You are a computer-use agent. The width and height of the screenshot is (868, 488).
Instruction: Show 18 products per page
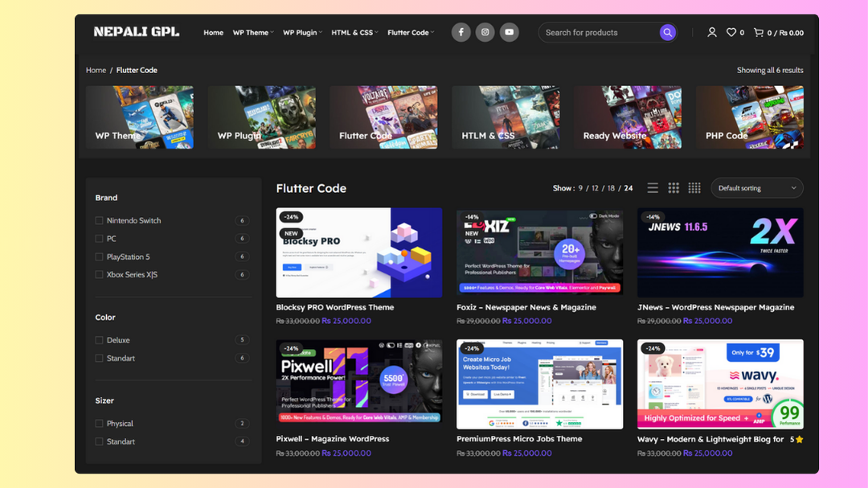tap(611, 188)
